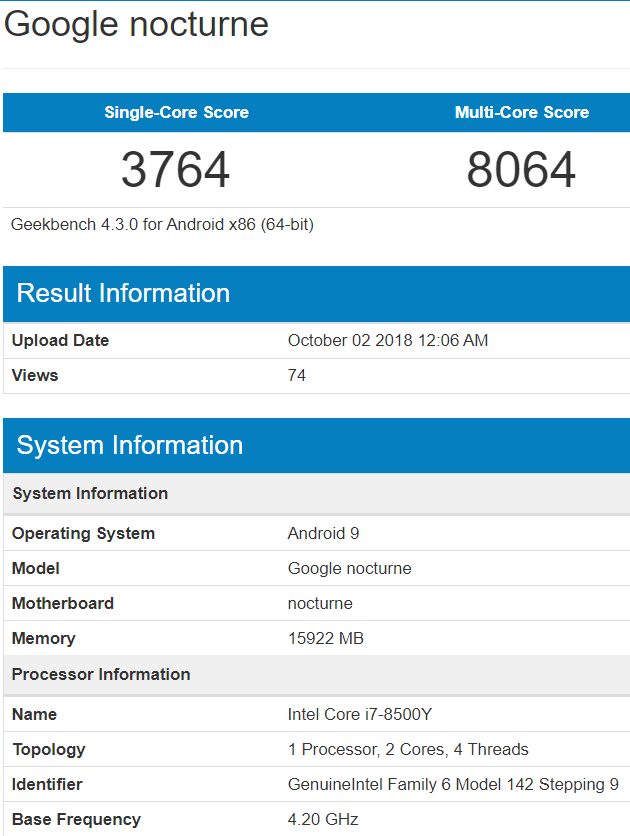Select the Model value Google nocturne

(350, 568)
